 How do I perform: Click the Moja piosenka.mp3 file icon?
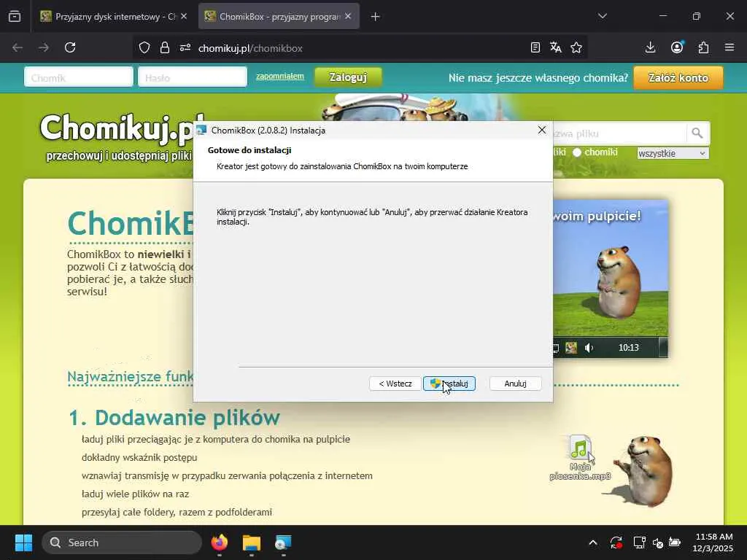pyautogui.click(x=580, y=447)
